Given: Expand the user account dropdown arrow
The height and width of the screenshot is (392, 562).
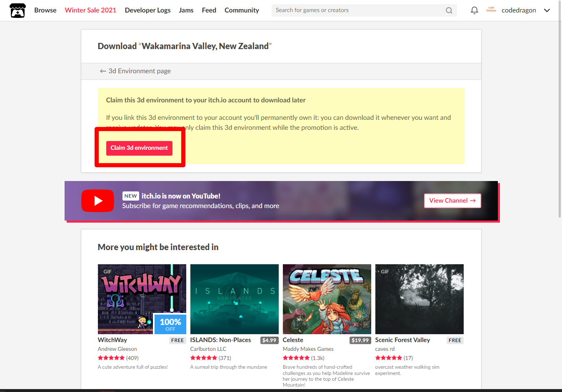Looking at the screenshot, I should click(547, 10).
